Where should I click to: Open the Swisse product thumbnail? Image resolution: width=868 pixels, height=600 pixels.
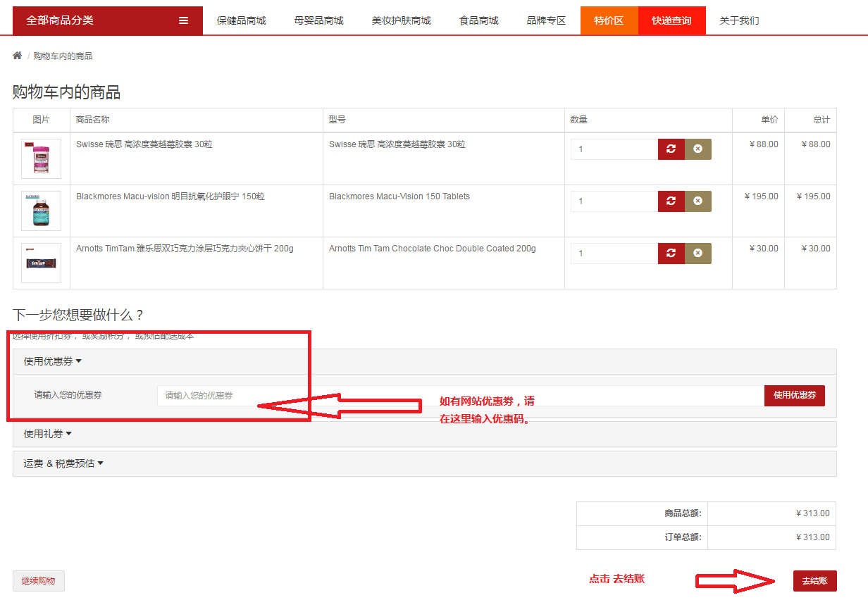pos(41,158)
